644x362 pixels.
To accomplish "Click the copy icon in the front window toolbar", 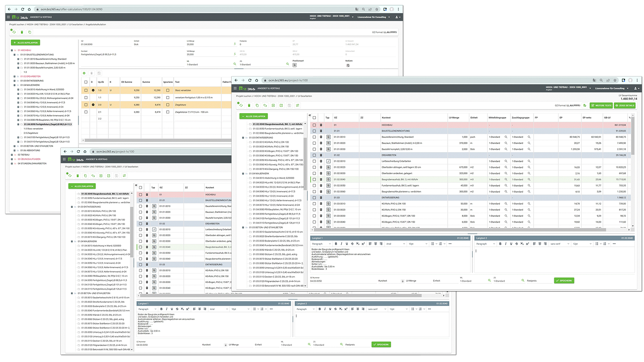I will (x=257, y=105).
